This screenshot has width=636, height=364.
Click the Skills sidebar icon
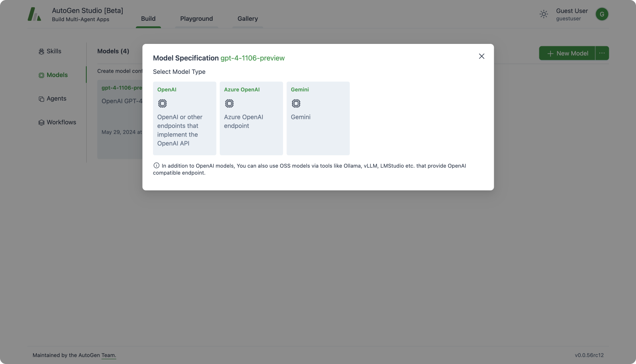41,51
